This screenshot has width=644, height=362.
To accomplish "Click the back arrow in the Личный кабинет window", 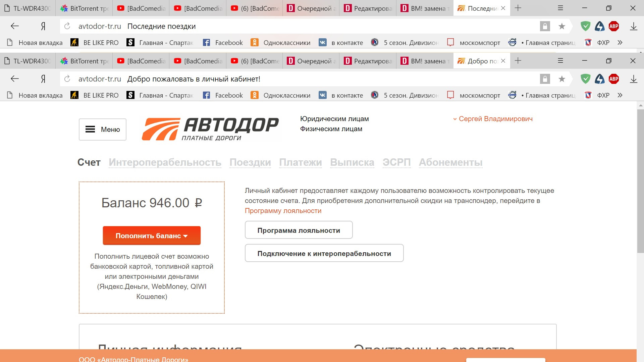I will [14, 79].
